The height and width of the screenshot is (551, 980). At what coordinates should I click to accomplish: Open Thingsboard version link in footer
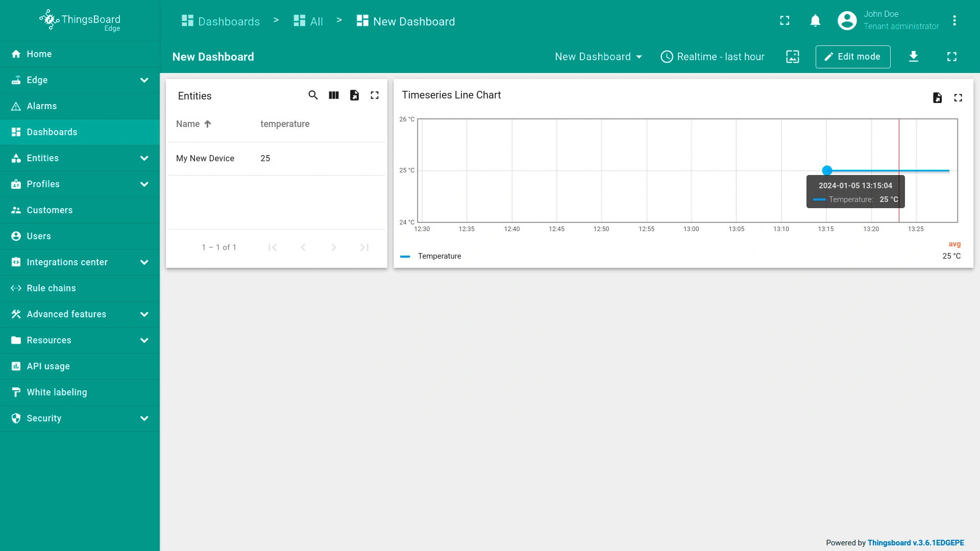pos(916,543)
